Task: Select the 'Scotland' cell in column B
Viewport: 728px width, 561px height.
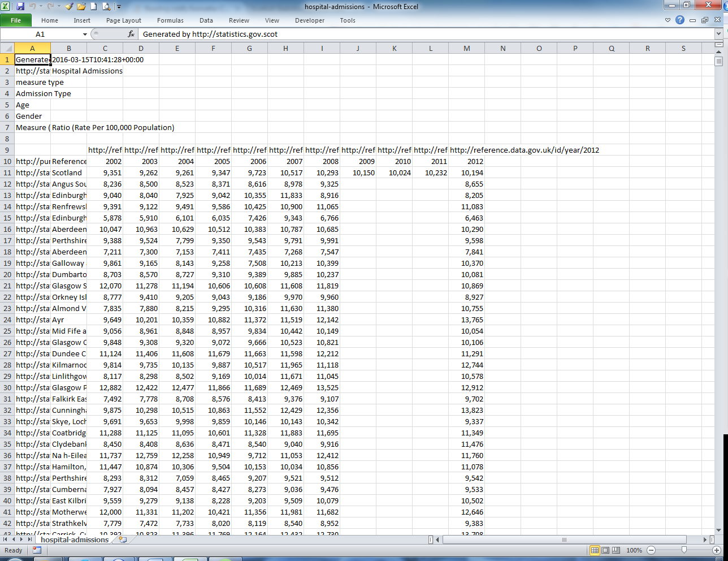Action: (68, 173)
